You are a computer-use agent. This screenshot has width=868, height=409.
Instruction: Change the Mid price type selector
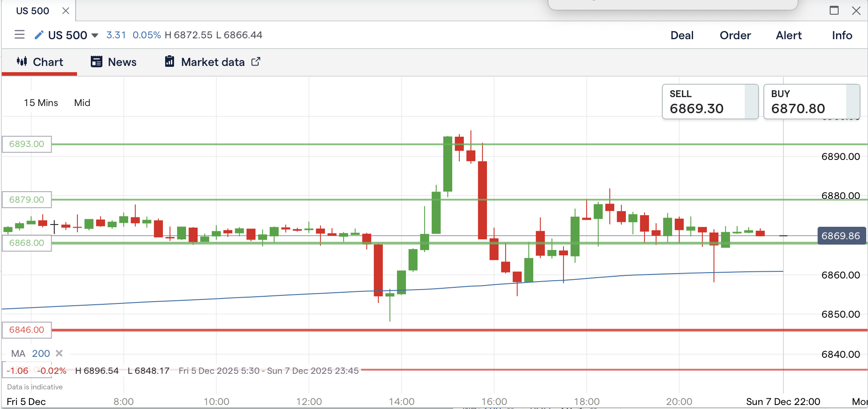82,103
